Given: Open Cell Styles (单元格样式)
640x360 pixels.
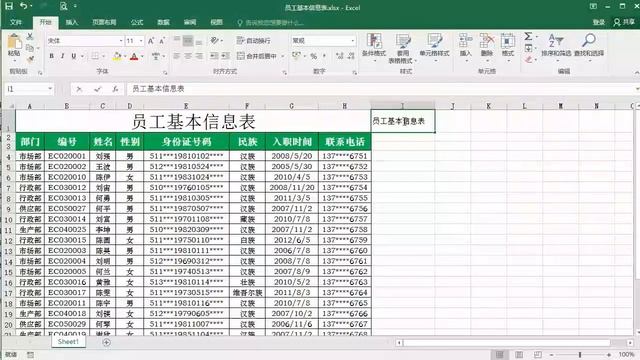Looking at the screenshot, I should point(434,46).
